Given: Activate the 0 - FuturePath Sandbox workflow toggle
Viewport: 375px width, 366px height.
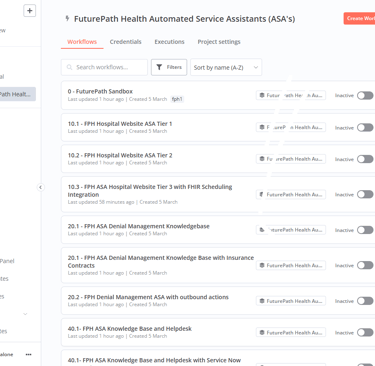Looking at the screenshot, I should [365, 96].
